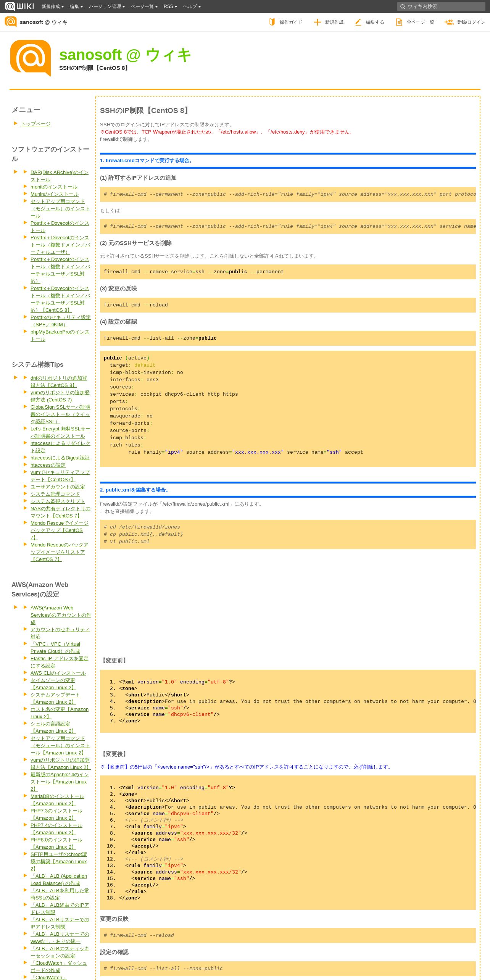Open the トップページ menu link
The image size is (490, 980).
(36, 124)
